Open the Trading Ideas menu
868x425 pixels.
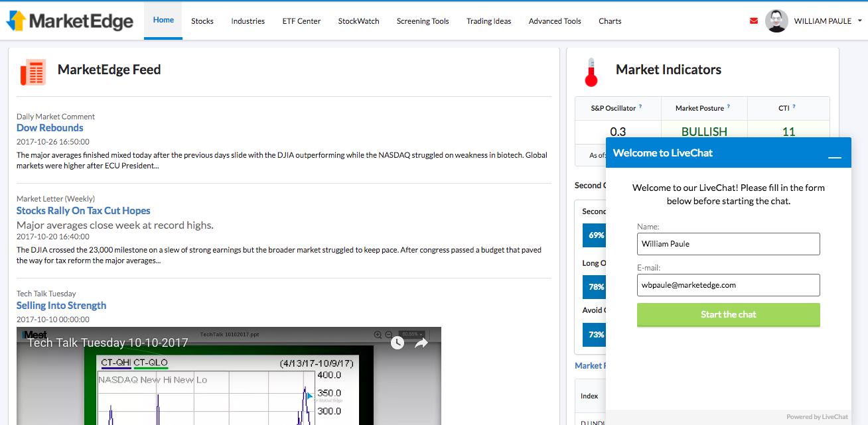[x=489, y=21]
